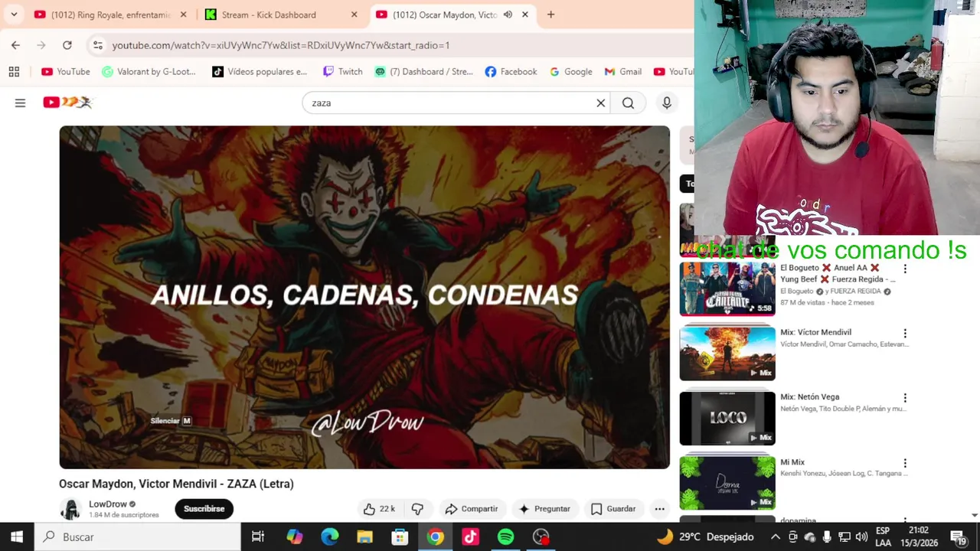The width and height of the screenshot is (980, 551).
Task: Start voice search with microphone
Action: point(667,103)
